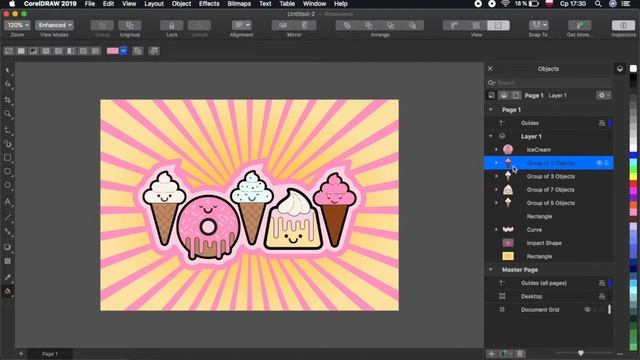
Task: Expand the Group of 7 Objects
Action: pyautogui.click(x=496, y=190)
